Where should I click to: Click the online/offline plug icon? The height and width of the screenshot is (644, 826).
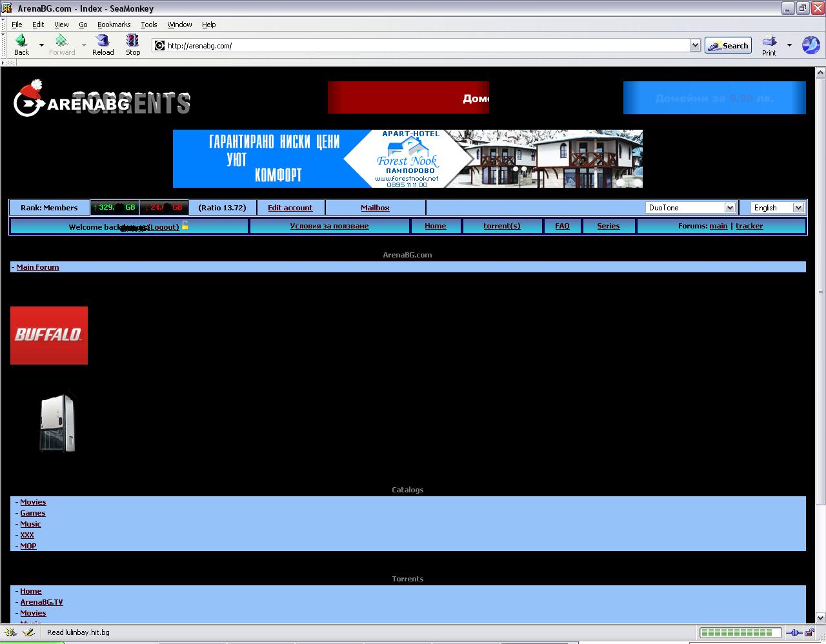point(795,632)
